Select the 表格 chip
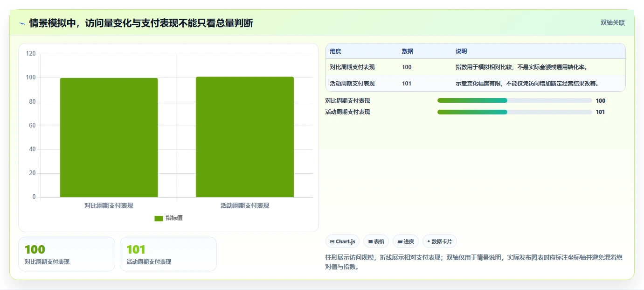The height and width of the screenshot is (290, 644). [376, 241]
